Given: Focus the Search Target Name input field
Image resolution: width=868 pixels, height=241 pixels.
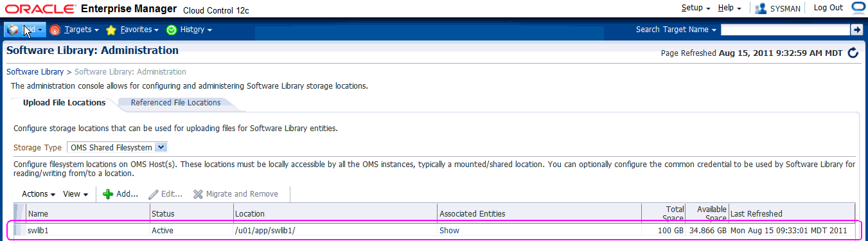Looking at the screenshot, I should point(785,30).
